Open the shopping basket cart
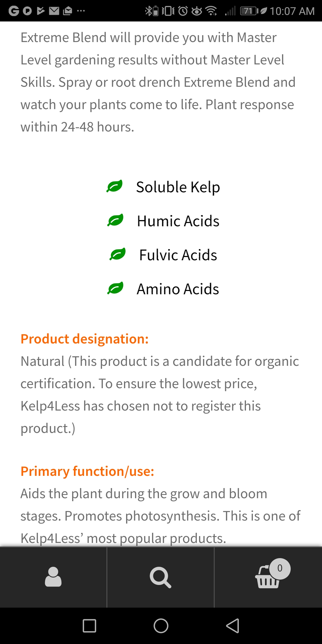Screen dimensions: 322x644 [267, 578]
